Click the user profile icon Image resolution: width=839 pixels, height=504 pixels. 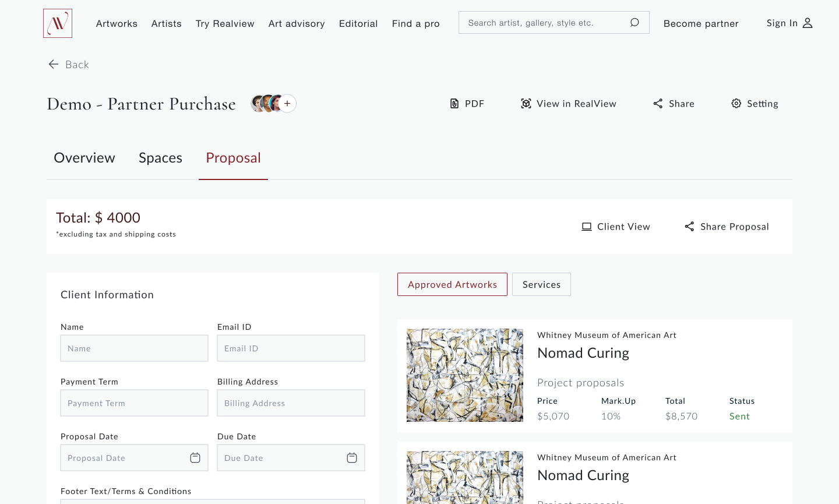[x=808, y=23]
